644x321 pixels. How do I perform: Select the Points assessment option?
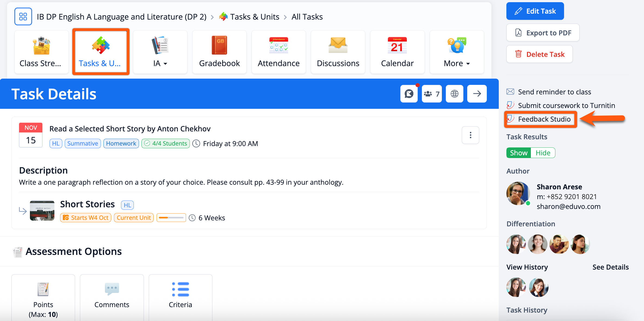[43, 298]
